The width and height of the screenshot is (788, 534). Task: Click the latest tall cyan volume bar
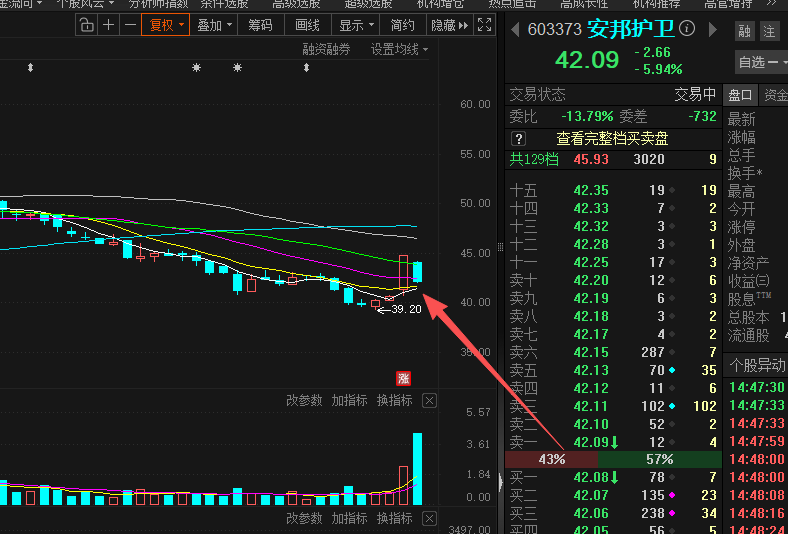[x=417, y=469]
